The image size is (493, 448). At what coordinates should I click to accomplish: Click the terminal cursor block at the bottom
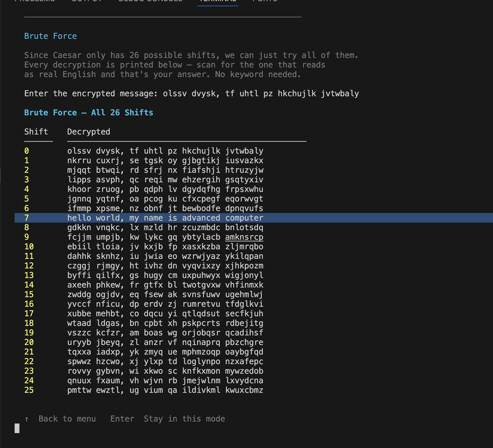[17, 428]
